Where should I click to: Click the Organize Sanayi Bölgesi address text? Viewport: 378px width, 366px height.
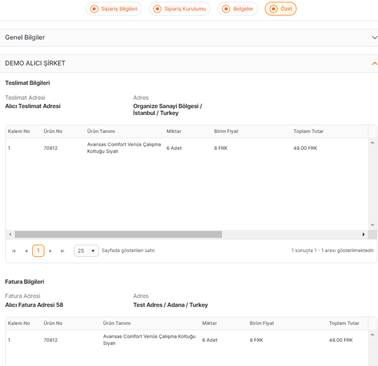(167, 110)
